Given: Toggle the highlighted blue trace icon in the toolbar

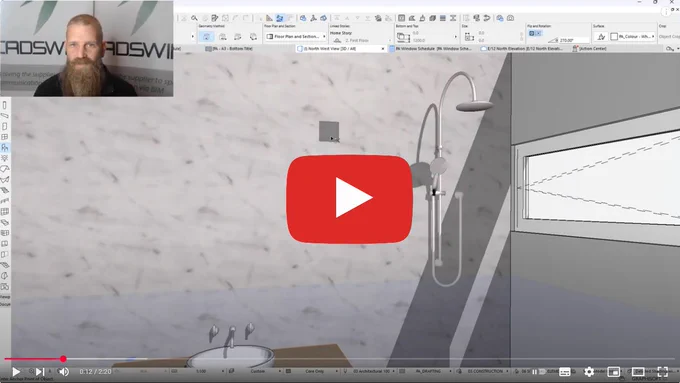Looking at the screenshot, I should (x=280, y=18).
